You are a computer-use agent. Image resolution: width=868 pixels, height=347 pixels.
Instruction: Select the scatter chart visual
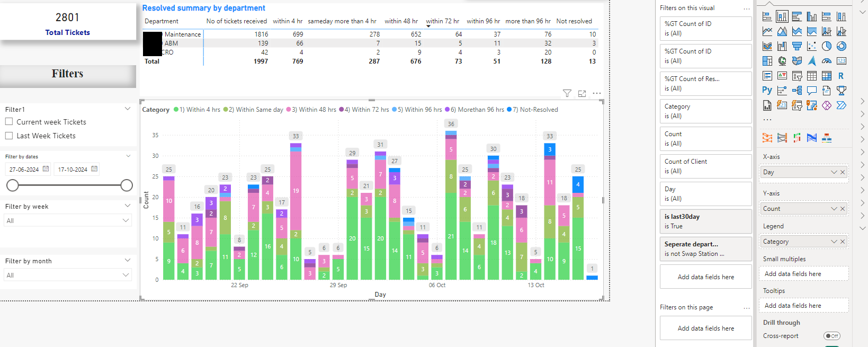point(812,46)
